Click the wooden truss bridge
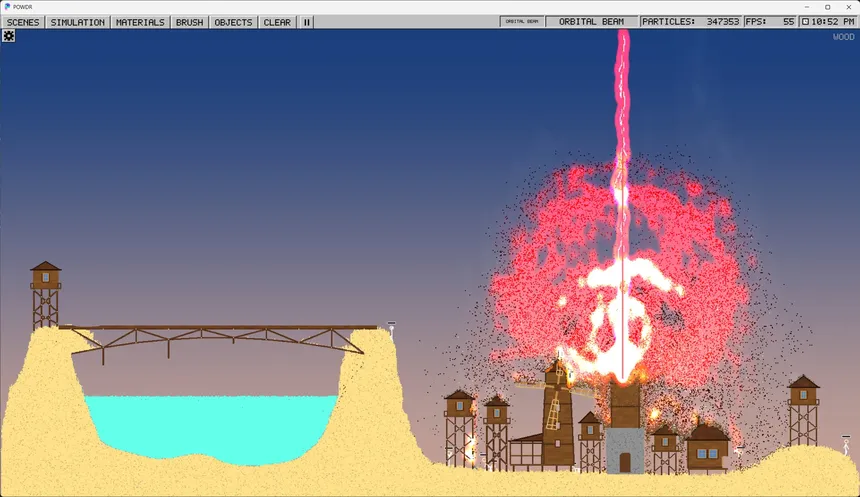 coord(219,340)
